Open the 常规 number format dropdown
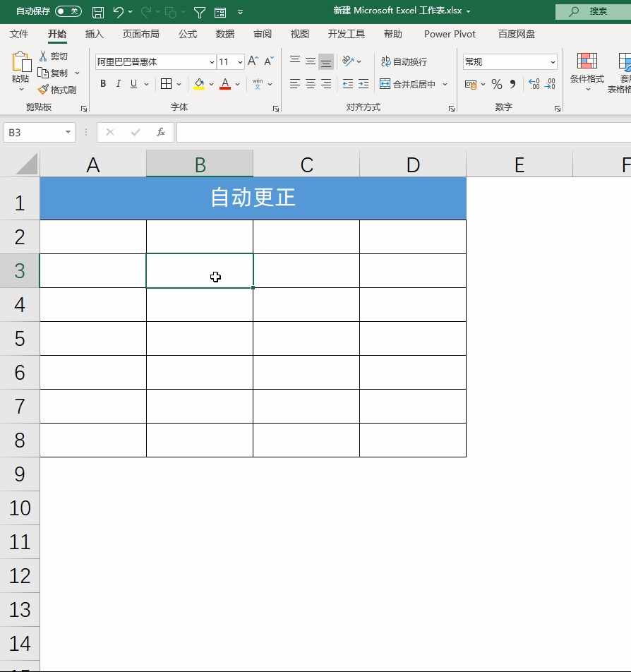This screenshot has width=631, height=672. click(553, 62)
